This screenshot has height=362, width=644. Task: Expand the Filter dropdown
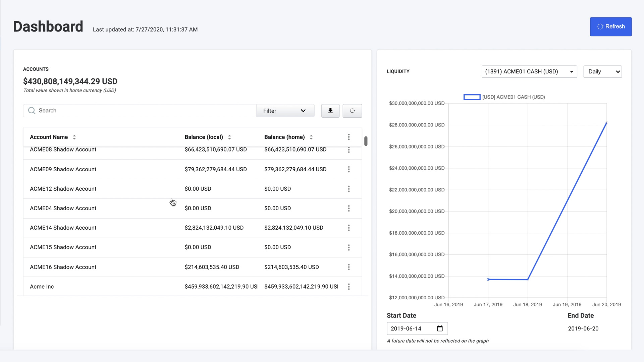pos(285,111)
